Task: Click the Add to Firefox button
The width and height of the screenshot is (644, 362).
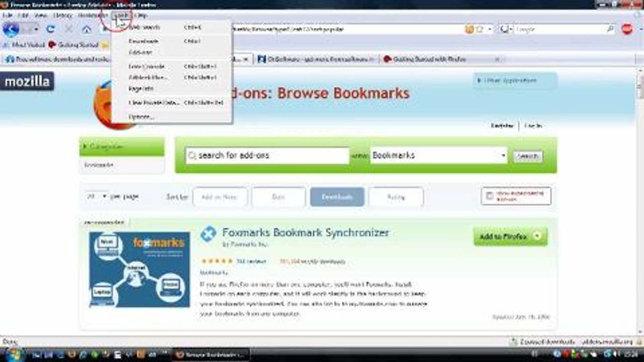Action: click(x=510, y=236)
